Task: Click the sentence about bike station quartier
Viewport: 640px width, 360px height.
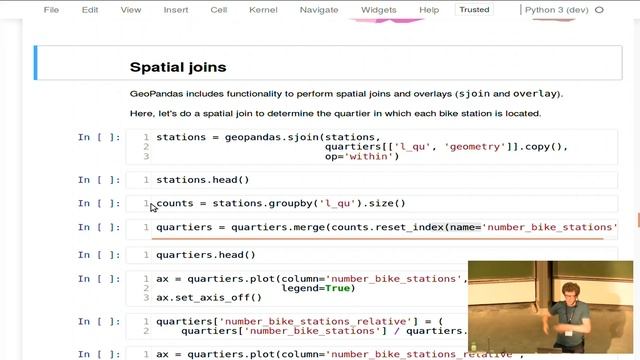Action: [336, 113]
